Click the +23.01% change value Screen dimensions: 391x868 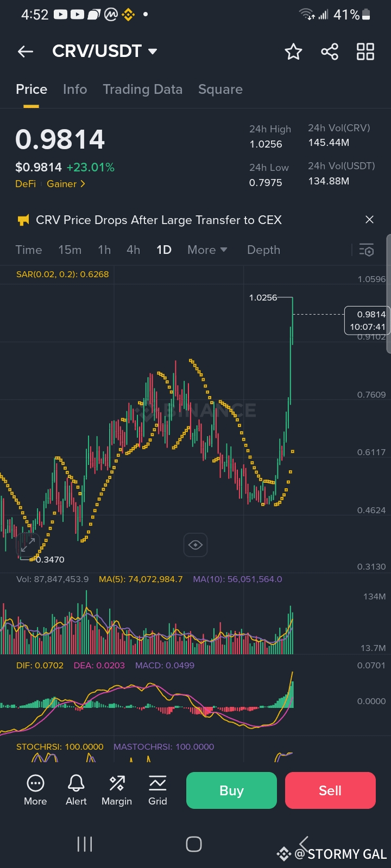click(91, 167)
